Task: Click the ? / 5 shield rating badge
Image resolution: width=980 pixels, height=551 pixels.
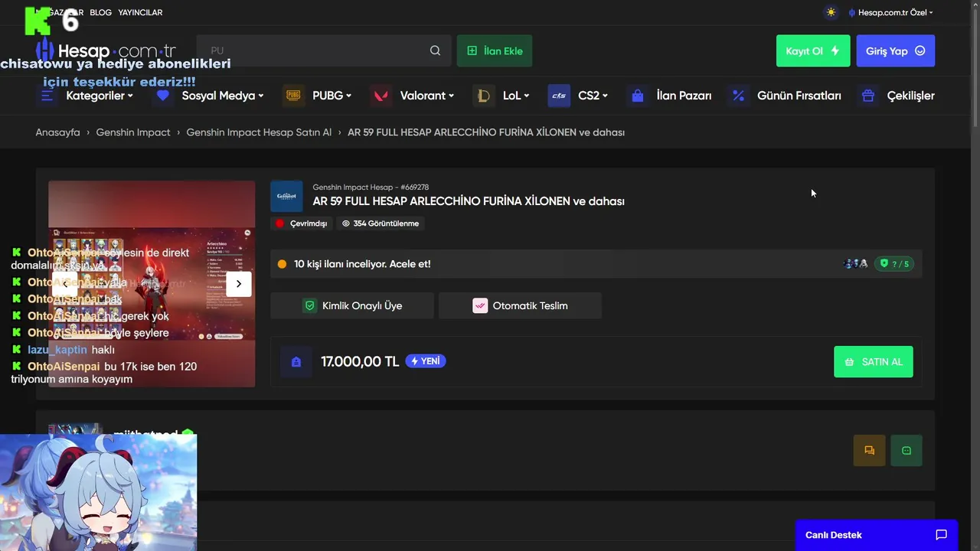Action: [x=894, y=264]
